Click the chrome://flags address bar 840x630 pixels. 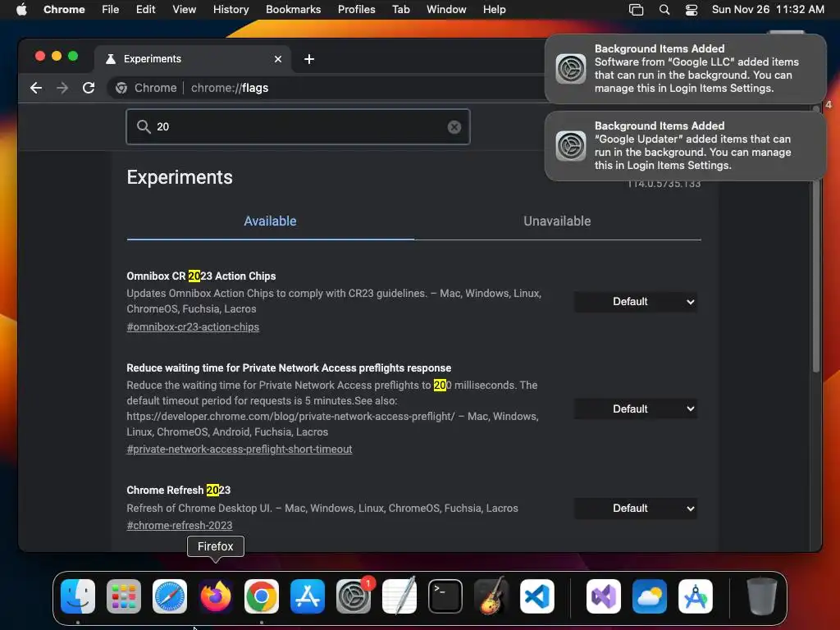(326, 88)
